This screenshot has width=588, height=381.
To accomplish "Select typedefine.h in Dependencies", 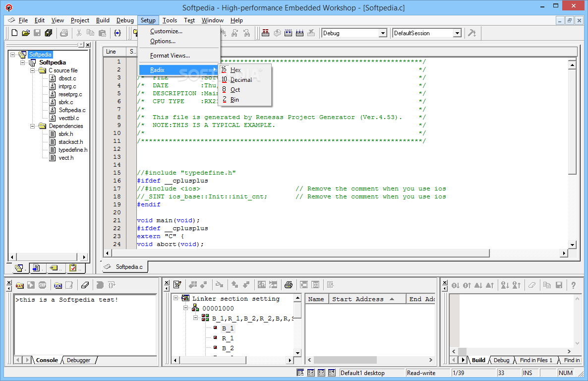I will pos(73,150).
